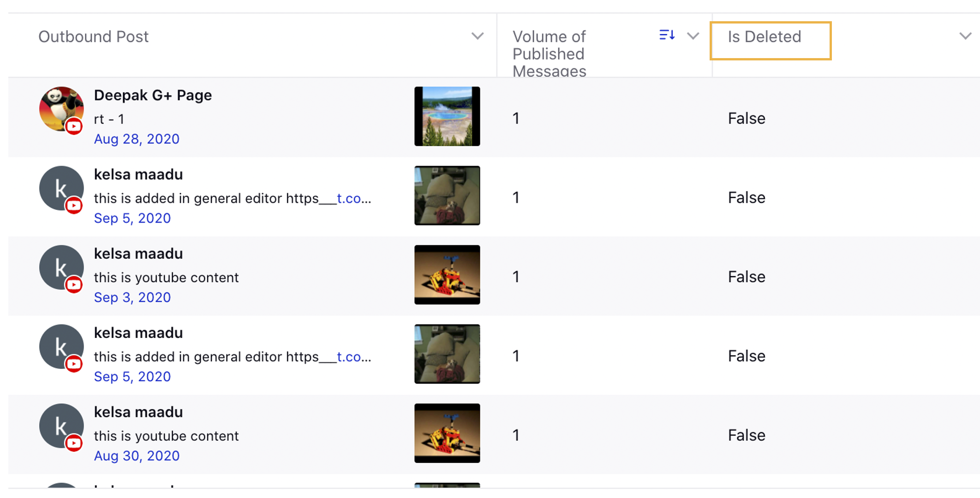Click the kelsa maadu name above Sep 3, 2020
Screen dimensions: 980x498
pyautogui.click(x=138, y=254)
